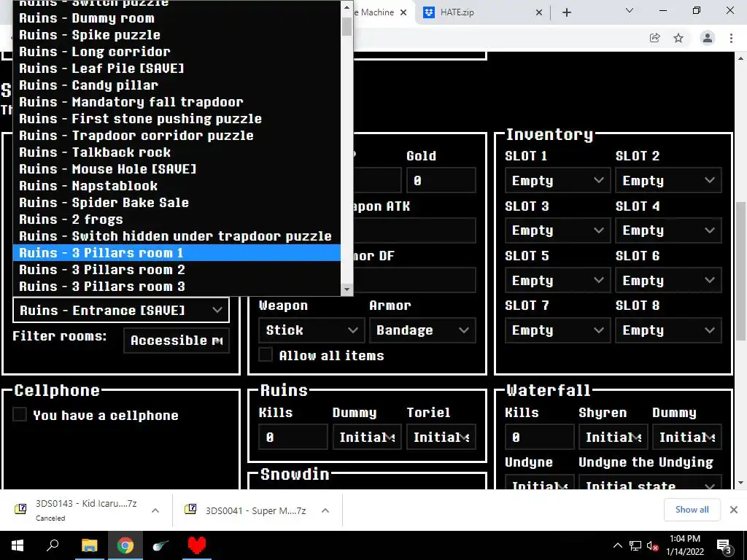Open network tray icon
The width and height of the screenshot is (747, 560).
(x=635, y=545)
